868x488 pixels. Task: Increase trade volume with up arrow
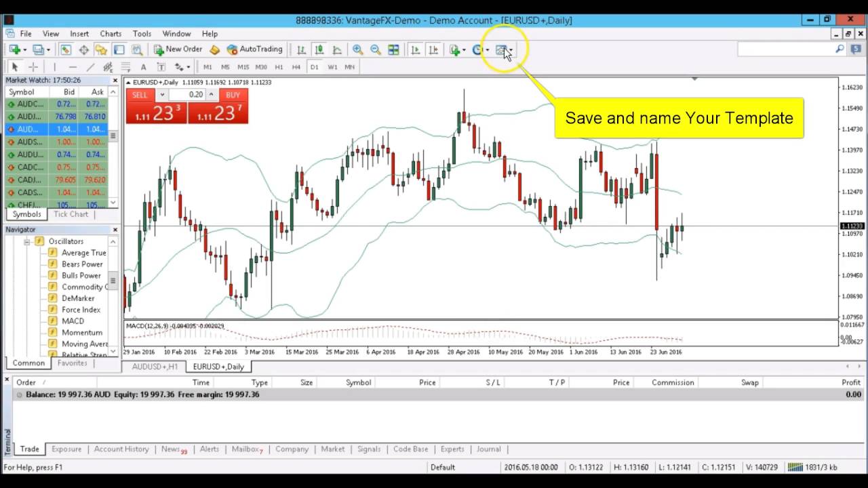pos(212,95)
